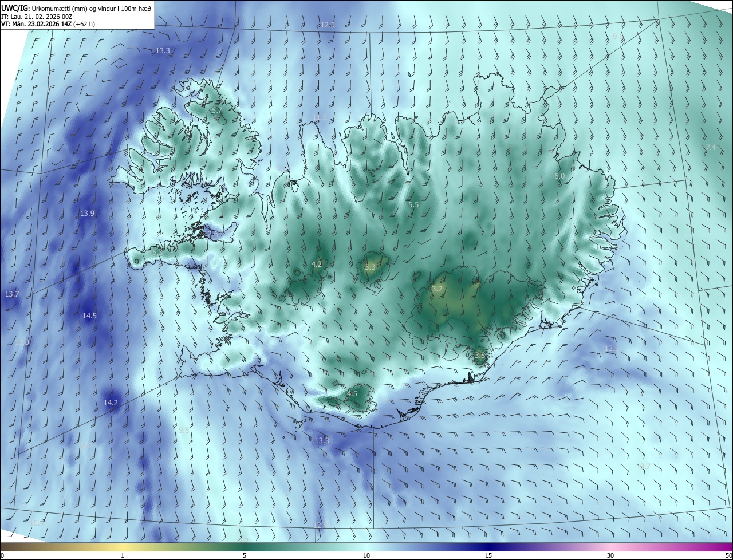Screen dimensions: 733x560
Task: Click the 4.2 value label
Action: point(317,264)
